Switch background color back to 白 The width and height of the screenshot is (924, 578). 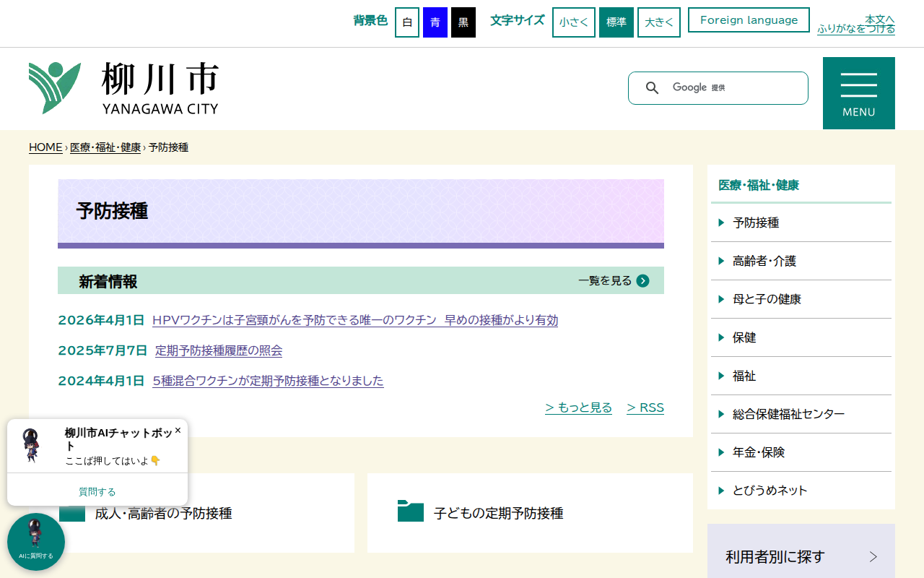tap(406, 22)
